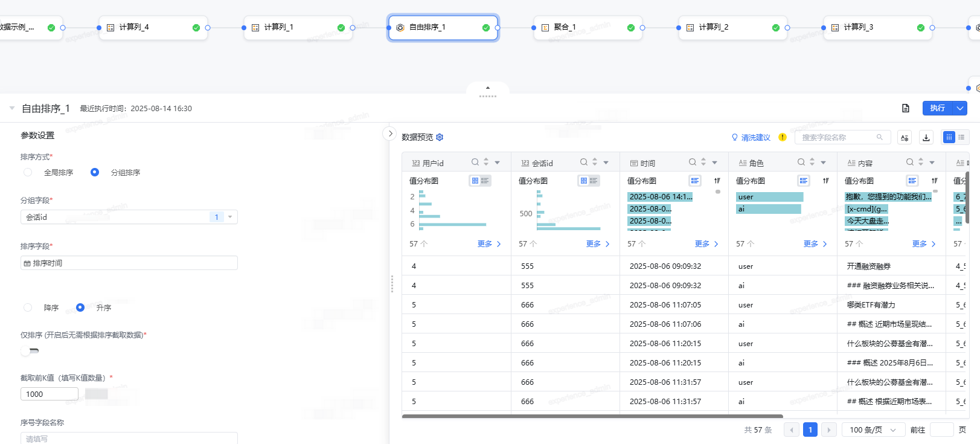Click search icon in 用户id column header
Screen dimensions: 980x444
point(475,162)
